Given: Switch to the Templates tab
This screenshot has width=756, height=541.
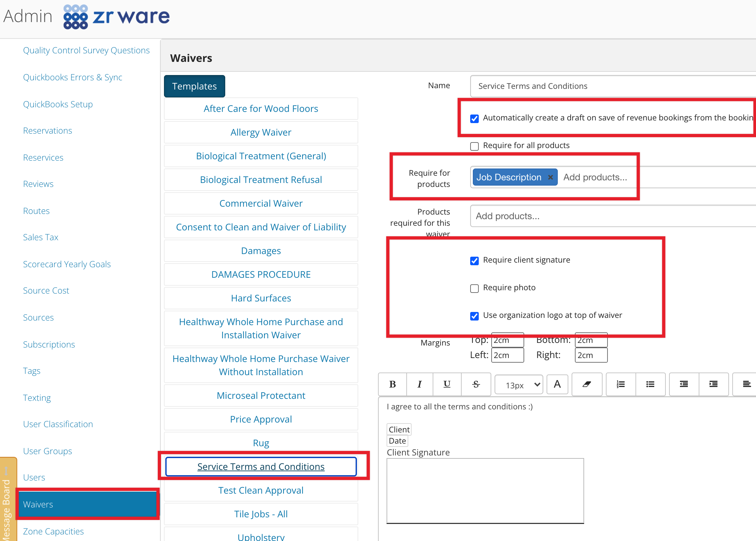Looking at the screenshot, I should [194, 86].
